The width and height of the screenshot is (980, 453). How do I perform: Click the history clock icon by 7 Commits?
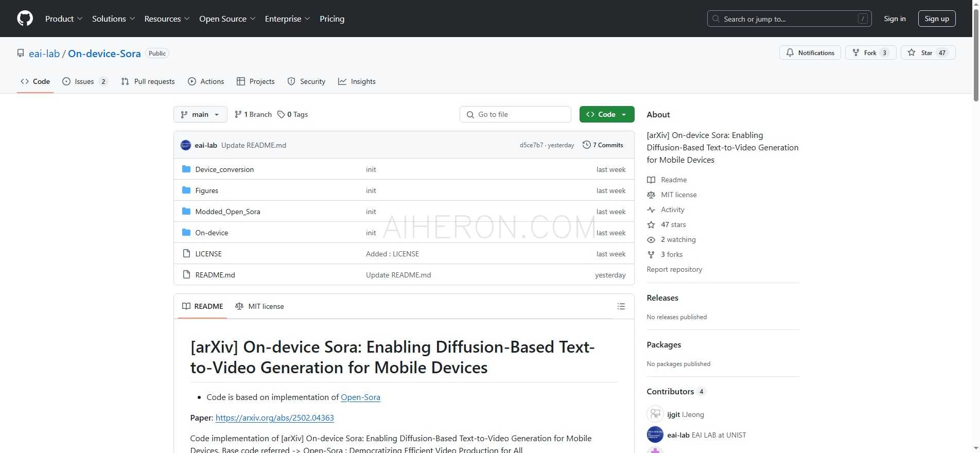pyautogui.click(x=586, y=145)
